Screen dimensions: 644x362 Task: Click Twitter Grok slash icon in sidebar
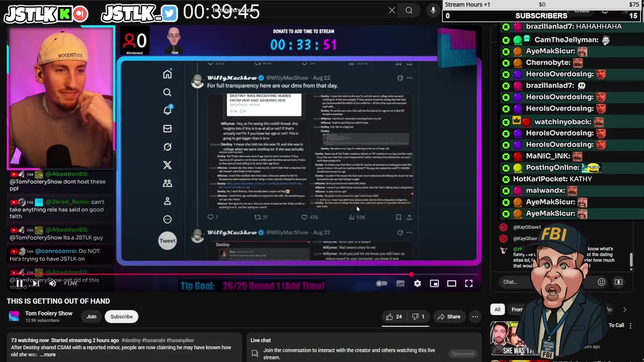(x=168, y=147)
